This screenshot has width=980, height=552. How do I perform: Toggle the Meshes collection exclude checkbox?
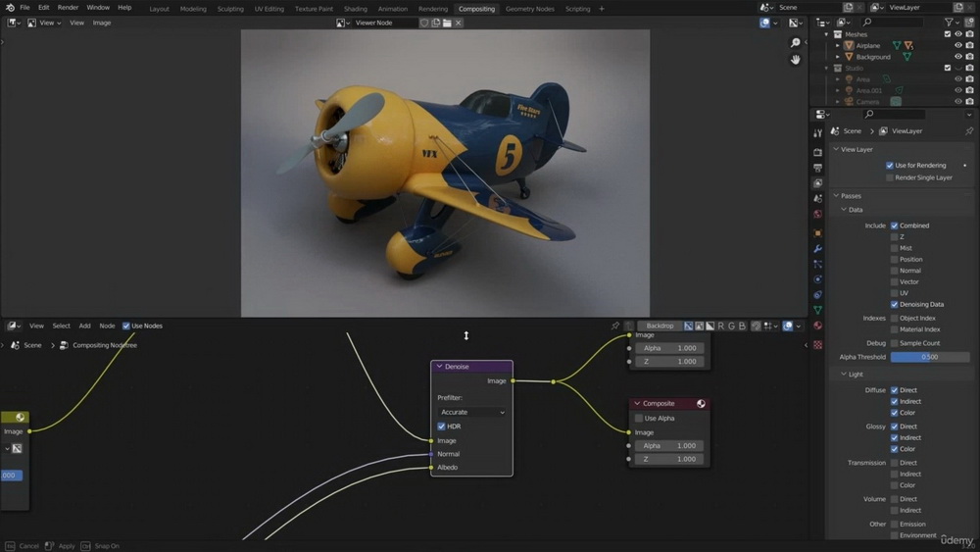(x=948, y=34)
